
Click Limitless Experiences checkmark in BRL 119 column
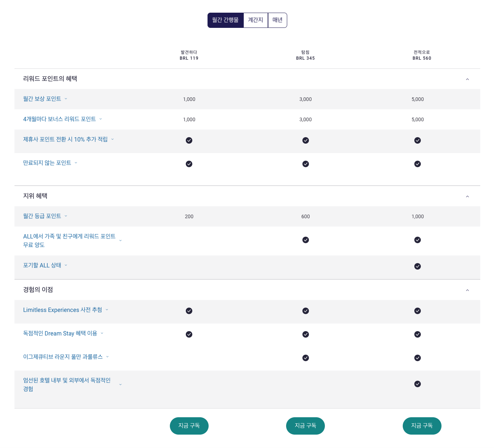189,311
